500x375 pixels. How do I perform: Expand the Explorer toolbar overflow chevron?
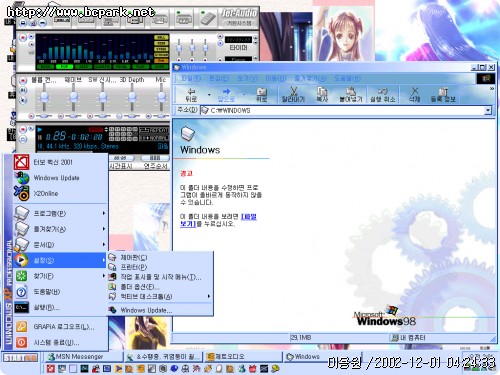click(x=492, y=89)
